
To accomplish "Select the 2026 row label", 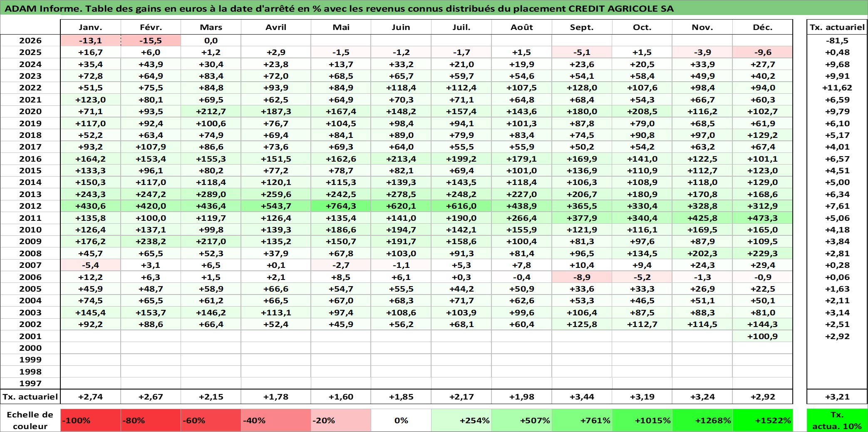I will coord(30,40).
